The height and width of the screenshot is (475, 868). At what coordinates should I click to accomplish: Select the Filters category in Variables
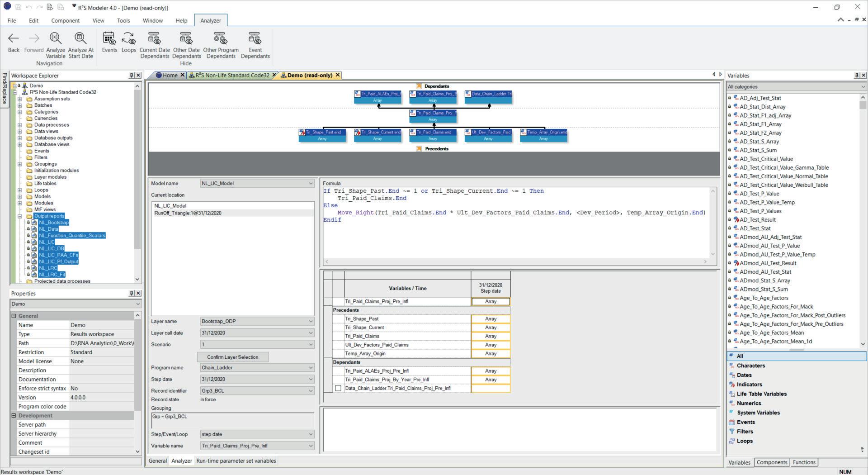pyautogui.click(x=745, y=432)
